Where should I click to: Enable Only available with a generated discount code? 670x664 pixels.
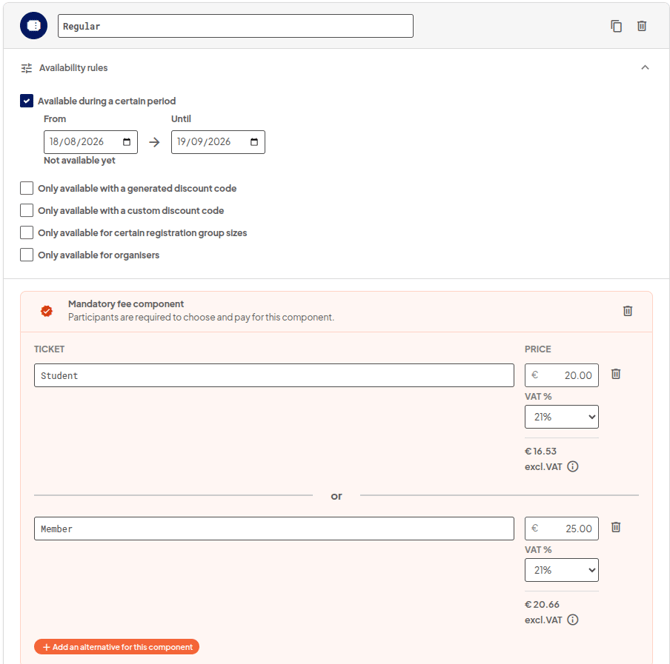pos(26,188)
